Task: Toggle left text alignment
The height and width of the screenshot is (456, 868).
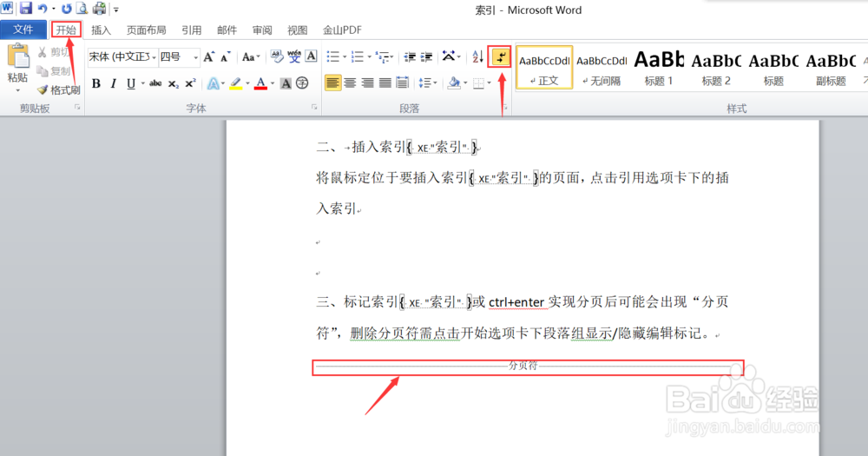Action: pos(332,83)
